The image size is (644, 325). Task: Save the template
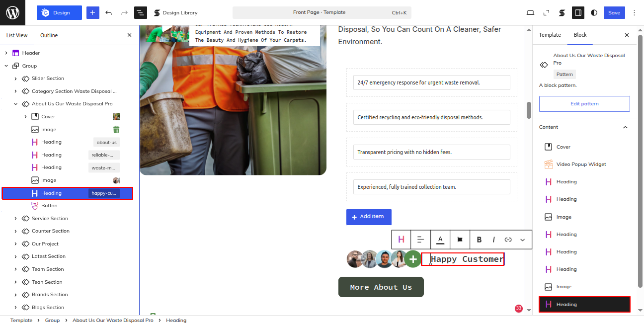point(614,12)
